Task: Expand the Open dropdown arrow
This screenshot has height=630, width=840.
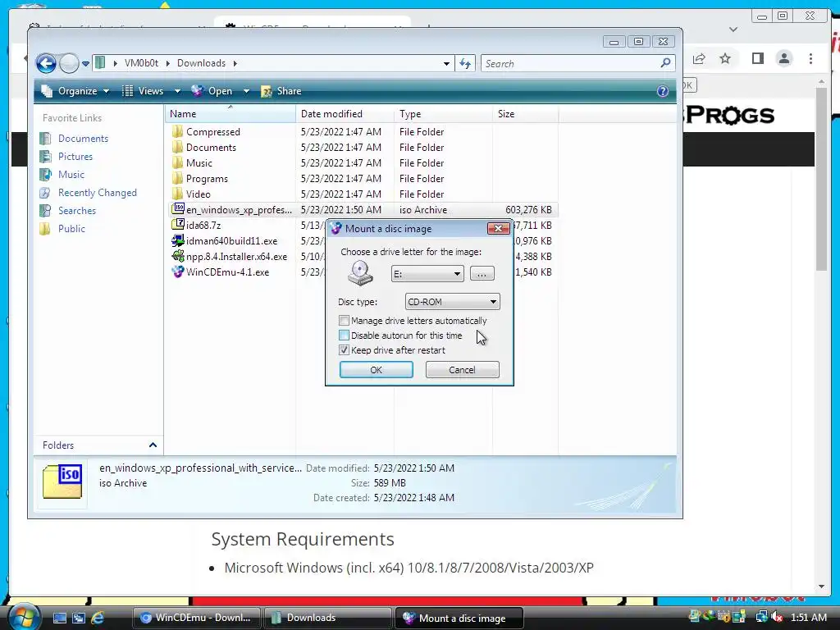Action: (x=246, y=91)
